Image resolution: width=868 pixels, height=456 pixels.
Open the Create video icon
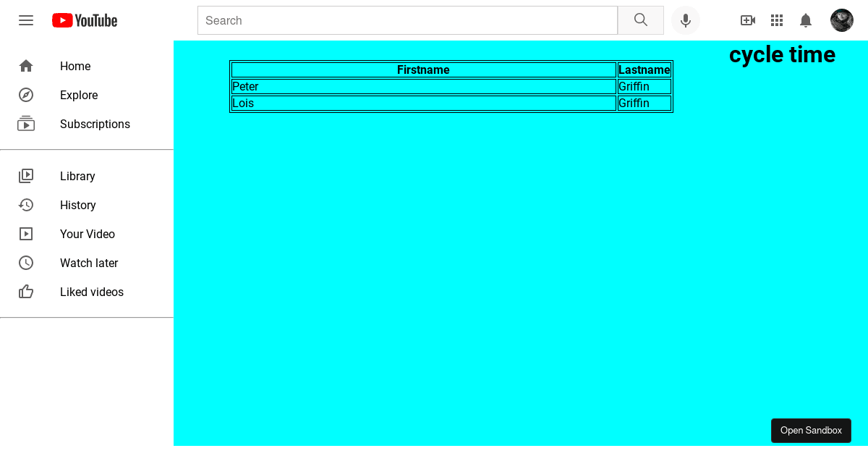point(748,20)
